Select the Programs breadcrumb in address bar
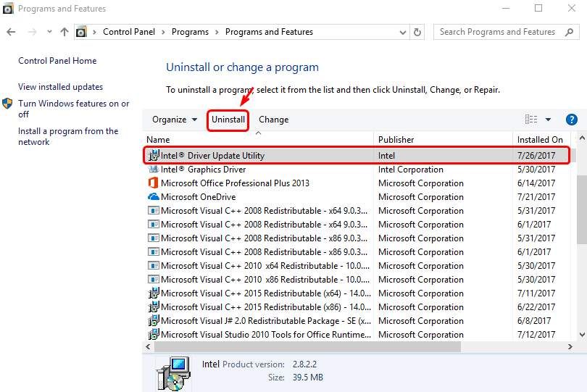Screen dimensions: 587x392 click(x=190, y=32)
